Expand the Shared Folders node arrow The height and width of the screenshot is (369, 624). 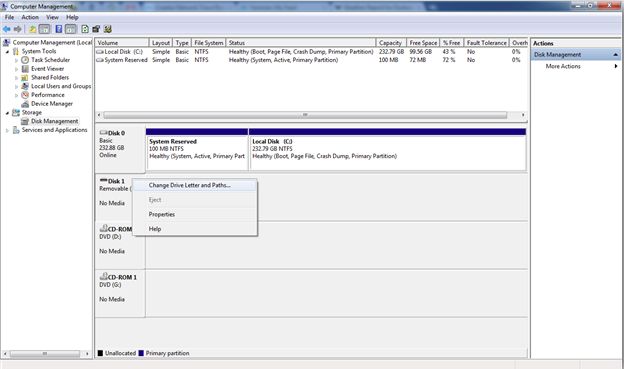[16, 78]
